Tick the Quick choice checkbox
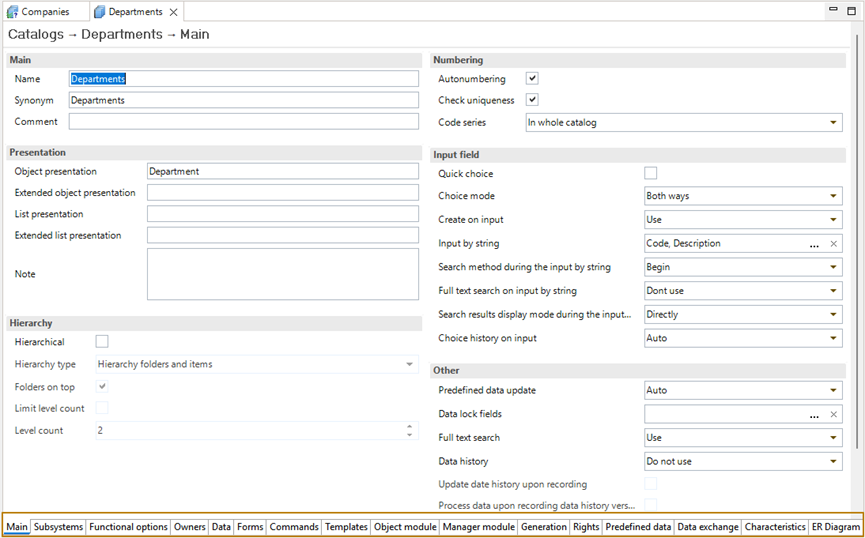865x538 pixels. [x=651, y=174]
